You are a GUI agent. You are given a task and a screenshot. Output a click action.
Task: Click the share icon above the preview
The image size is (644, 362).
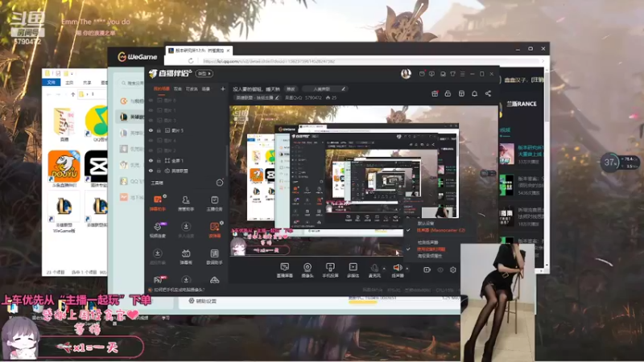click(488, 93)
